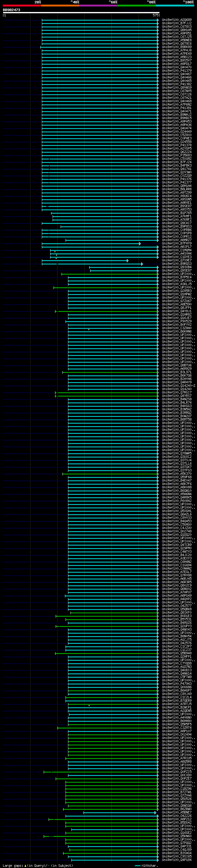Click the UniRef100_B0D1E3 label
Screen dimensions: 197x868
coord(177,616)
